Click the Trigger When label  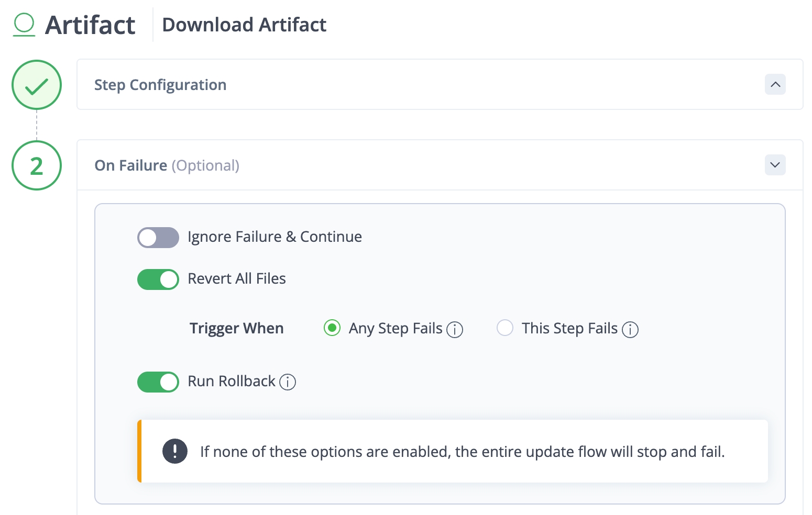click(x=236, y=328)
